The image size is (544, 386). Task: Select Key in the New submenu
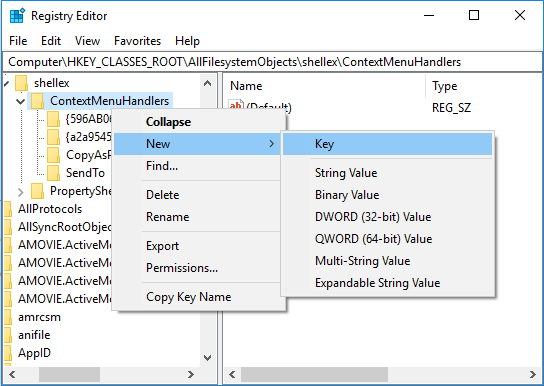[388, 144]
